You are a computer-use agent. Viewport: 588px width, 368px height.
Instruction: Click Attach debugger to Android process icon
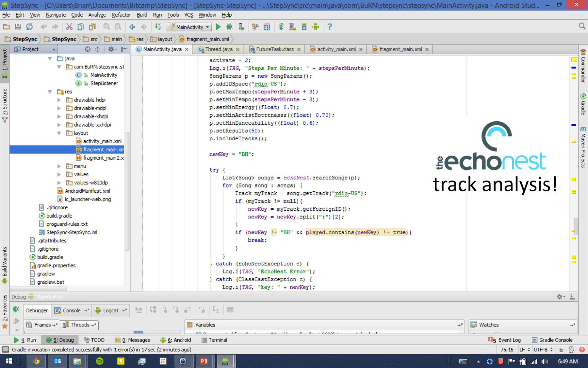tap(241, 27)
